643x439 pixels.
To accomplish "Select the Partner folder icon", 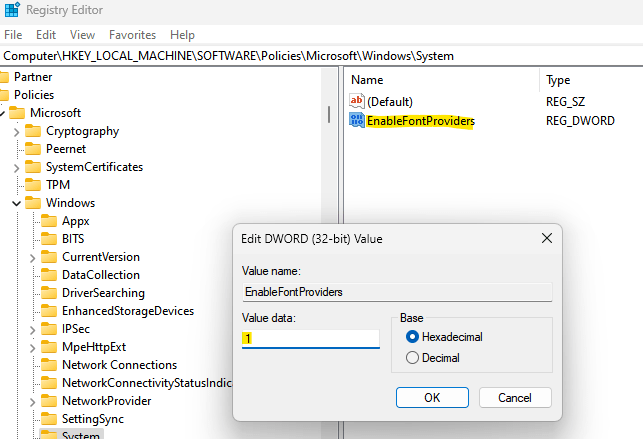I will 4,77.
